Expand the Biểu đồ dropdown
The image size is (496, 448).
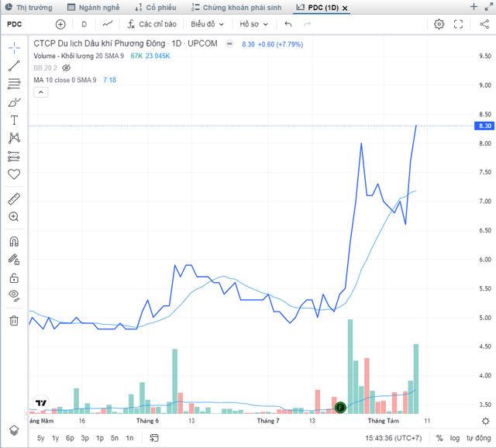click(x=208, y=24)
